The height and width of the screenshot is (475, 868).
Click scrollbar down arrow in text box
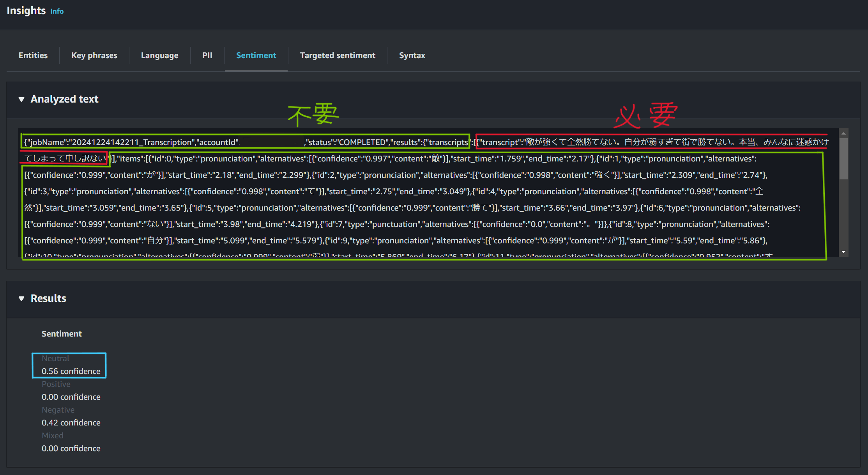click(843, 252)
